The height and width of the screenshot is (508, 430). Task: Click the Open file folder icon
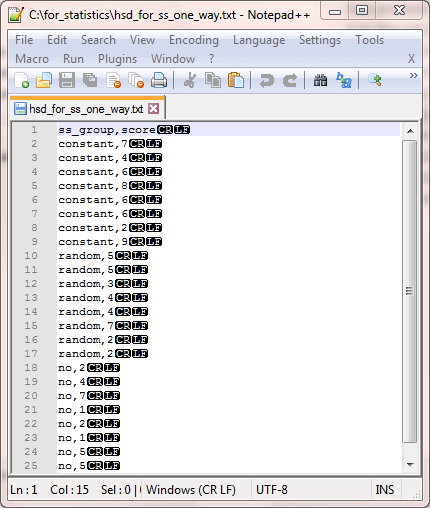click(44, 80)
